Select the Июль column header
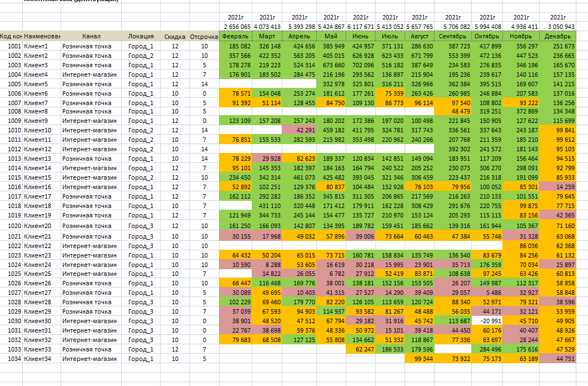 tap(390, 36)
